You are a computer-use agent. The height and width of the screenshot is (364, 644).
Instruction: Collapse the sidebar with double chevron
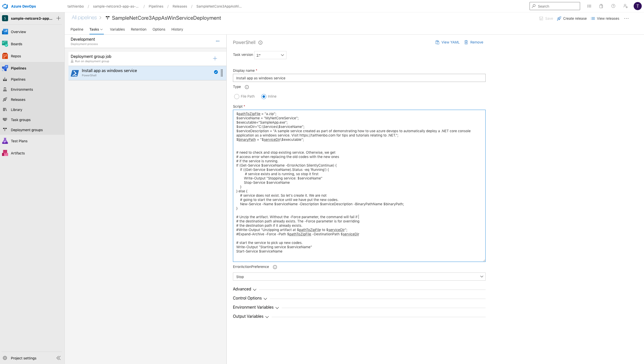coord(58,358)
